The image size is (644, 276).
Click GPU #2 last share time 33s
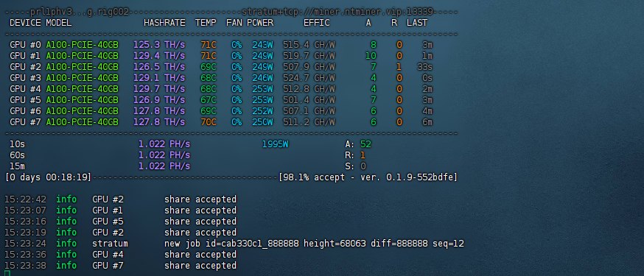(424, 67)
